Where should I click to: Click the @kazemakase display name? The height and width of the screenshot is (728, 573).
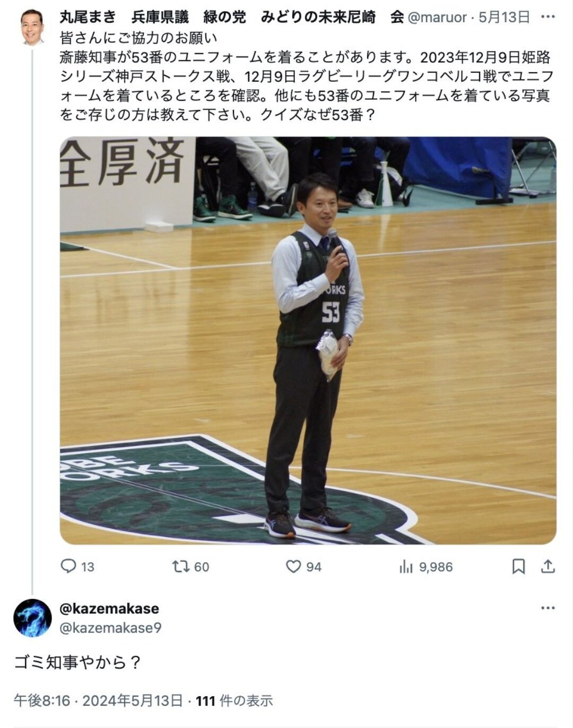coord(109,608)
